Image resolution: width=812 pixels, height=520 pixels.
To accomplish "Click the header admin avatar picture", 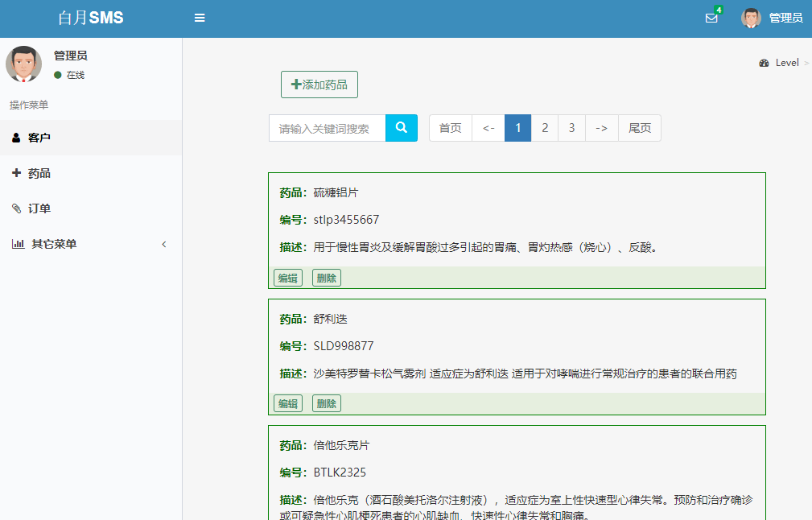I will [751, 19].
